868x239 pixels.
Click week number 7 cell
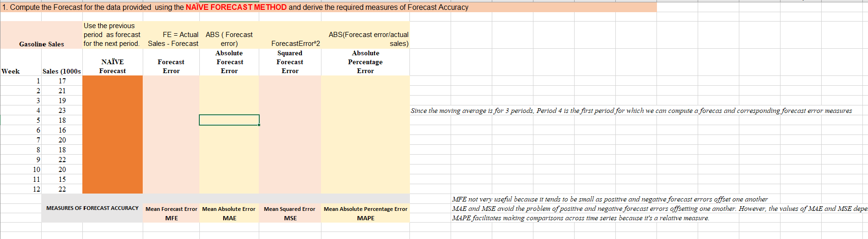pos(21,140)
